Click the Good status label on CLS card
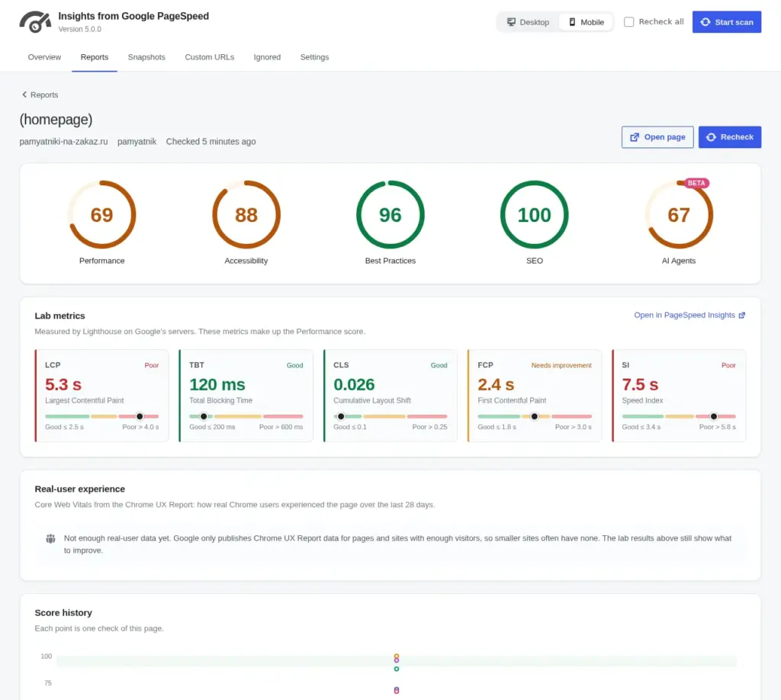This screenshot has width=781, height=700. (439, 365)
